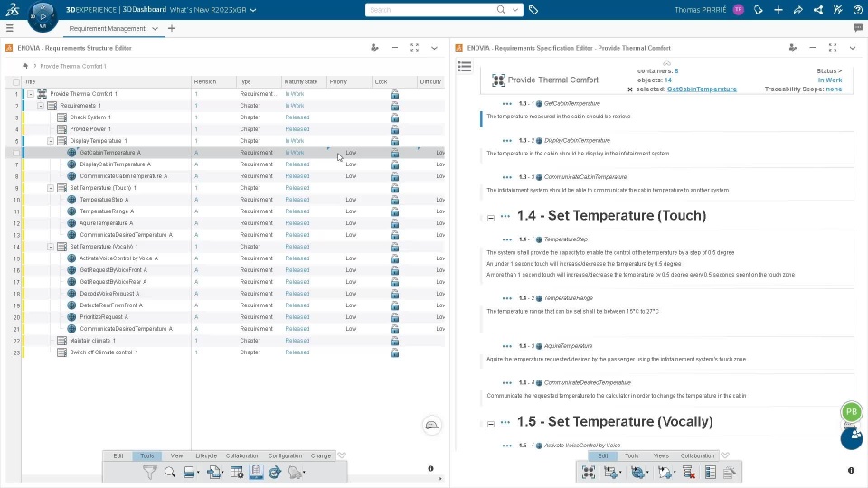Click the network collaboration icon in top bar

click(818, 9)
